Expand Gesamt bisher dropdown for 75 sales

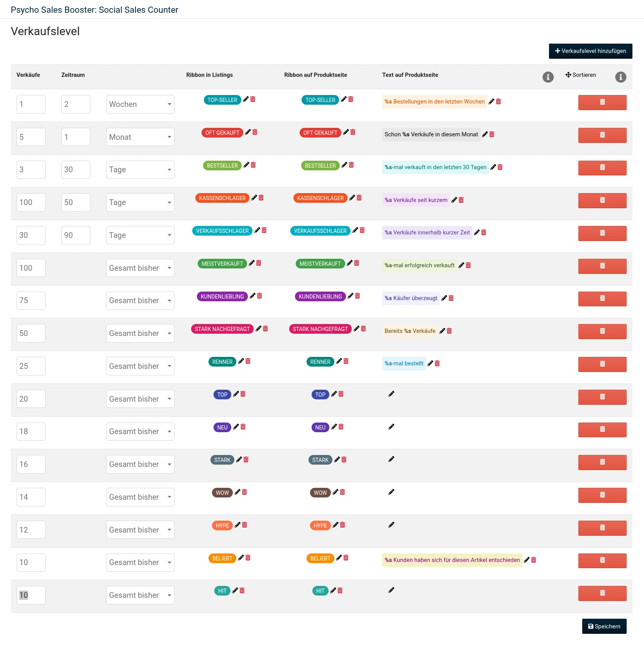[140, 300]
